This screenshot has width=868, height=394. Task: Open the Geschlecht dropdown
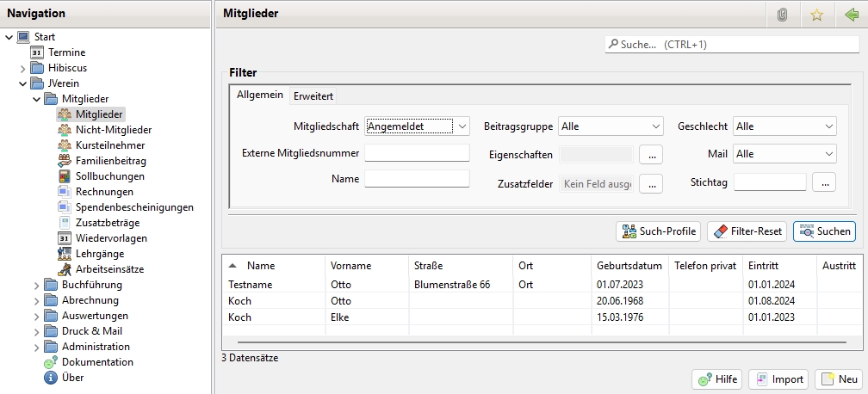pos(784,126)
